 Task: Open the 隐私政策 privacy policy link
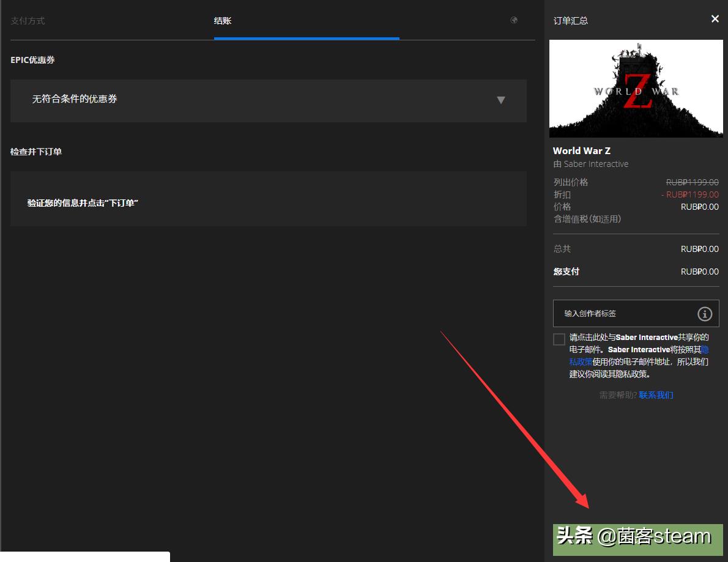(581, 361)
